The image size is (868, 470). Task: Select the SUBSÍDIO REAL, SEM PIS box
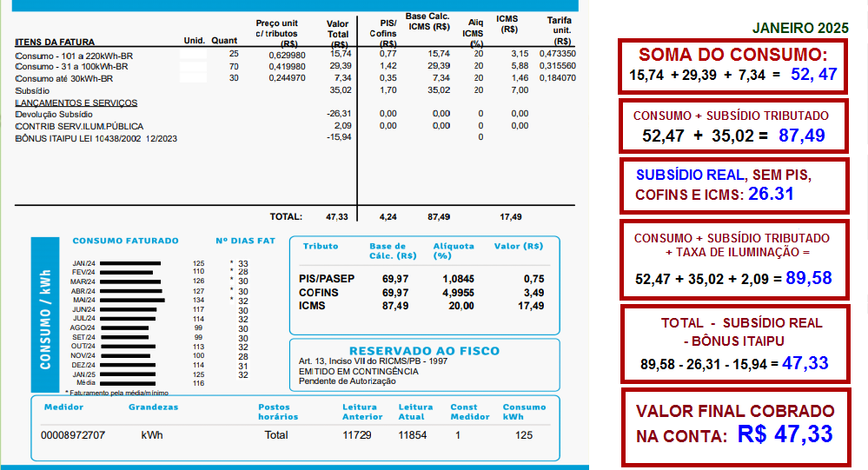tap(734, 184)
